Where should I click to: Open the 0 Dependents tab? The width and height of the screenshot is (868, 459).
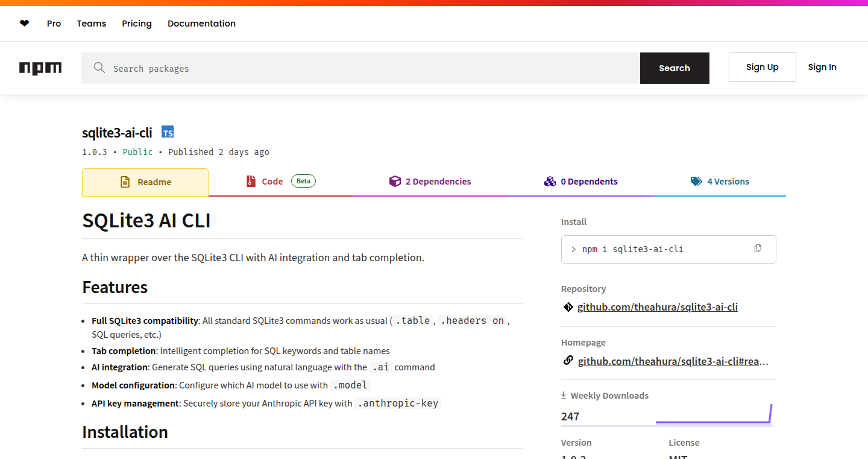[580, 182]
